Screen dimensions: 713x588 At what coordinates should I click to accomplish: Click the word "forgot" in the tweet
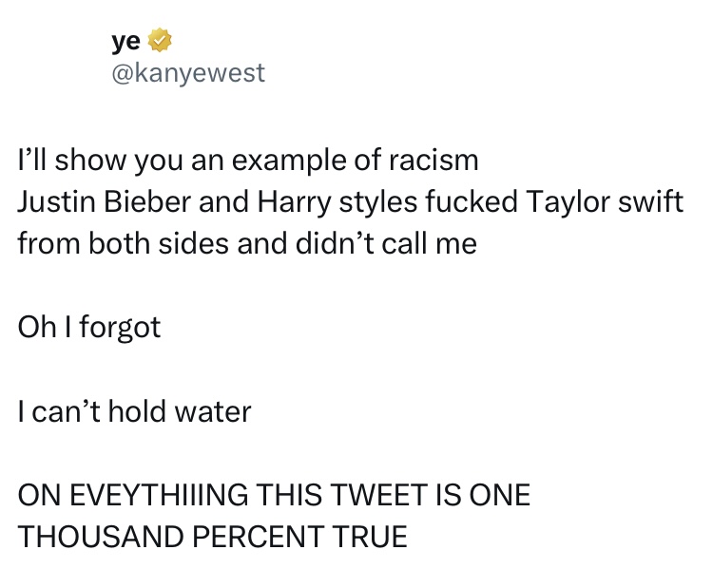click(120, 328)
